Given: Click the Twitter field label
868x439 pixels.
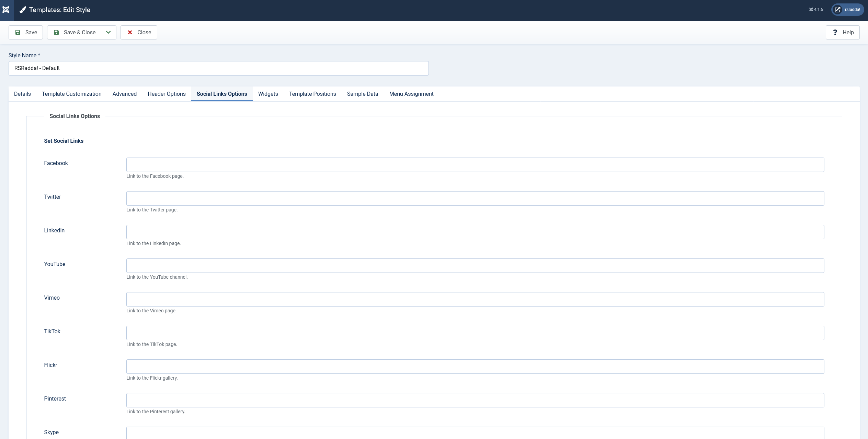Looking at the screenshot, I should pyautogui.click(x=53, y=197).
